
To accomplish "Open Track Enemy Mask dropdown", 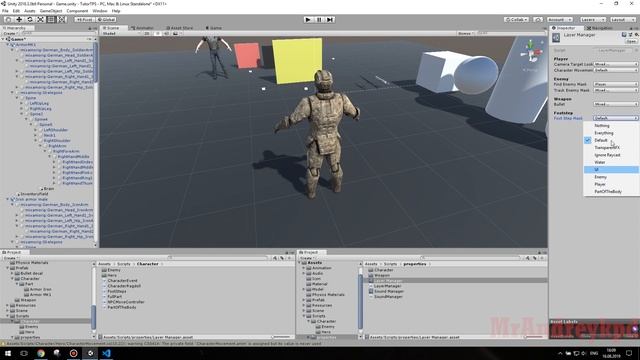I will 616,90.
